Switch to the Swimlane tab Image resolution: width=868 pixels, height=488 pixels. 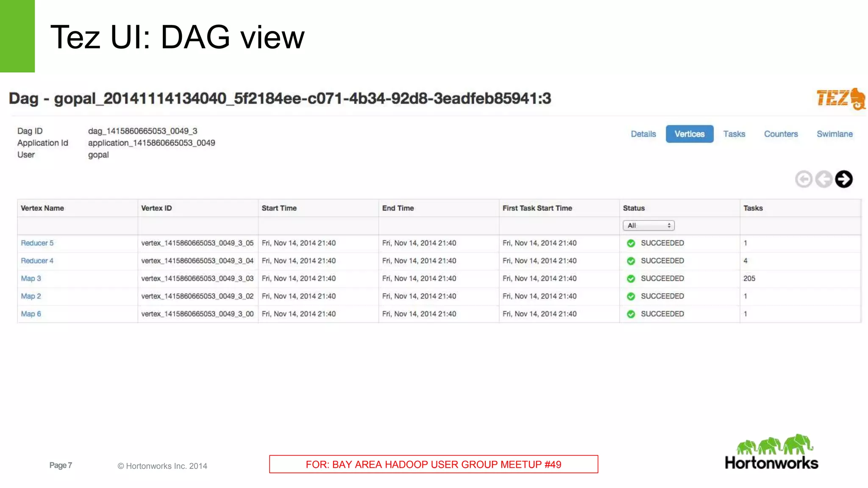pos(835,134)
